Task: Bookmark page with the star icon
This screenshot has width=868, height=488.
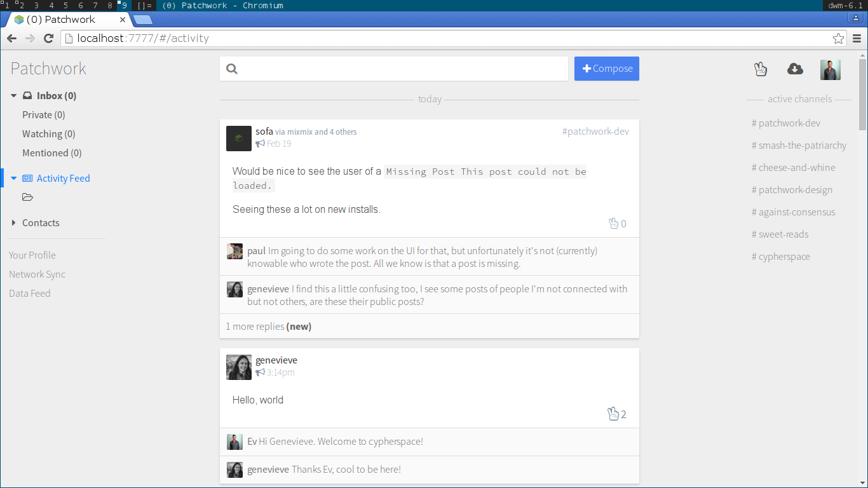Action: [839, 38]
